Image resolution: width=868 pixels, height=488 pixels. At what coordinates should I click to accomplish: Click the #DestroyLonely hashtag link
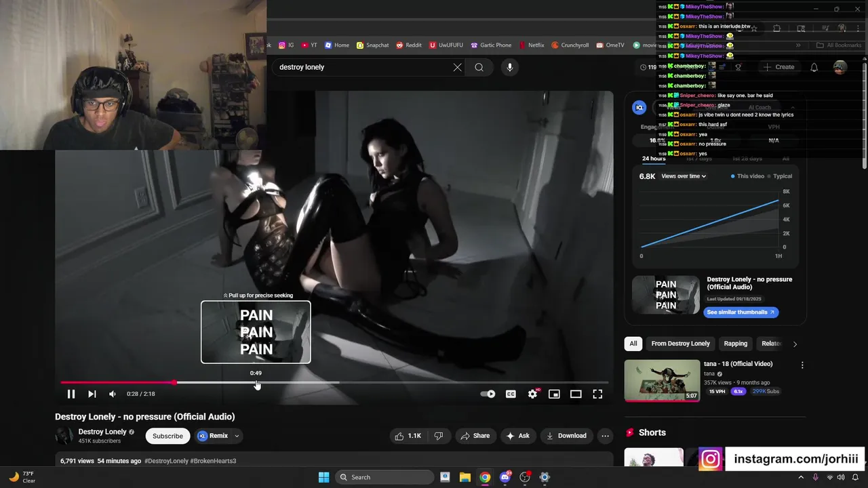point(166,461)
